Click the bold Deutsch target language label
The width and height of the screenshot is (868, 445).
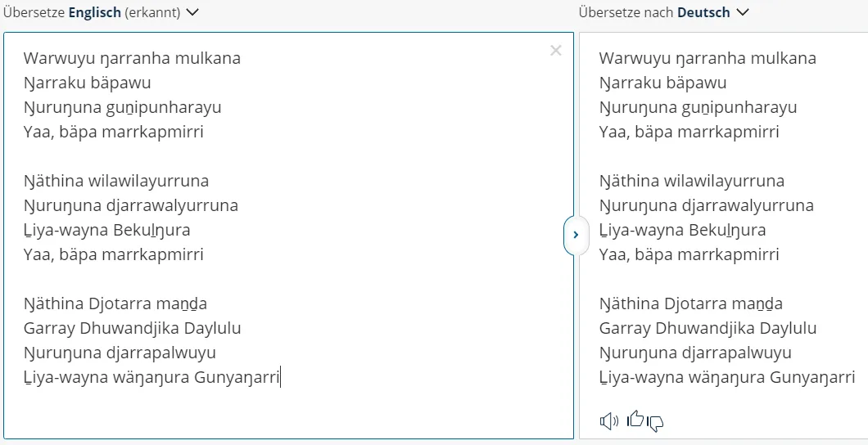click(x=703, y=13)
